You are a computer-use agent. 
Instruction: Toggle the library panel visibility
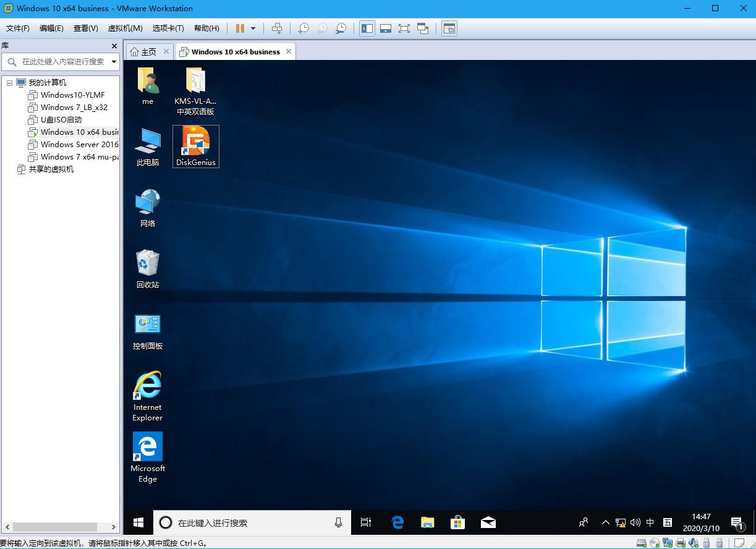pos(367,28)
